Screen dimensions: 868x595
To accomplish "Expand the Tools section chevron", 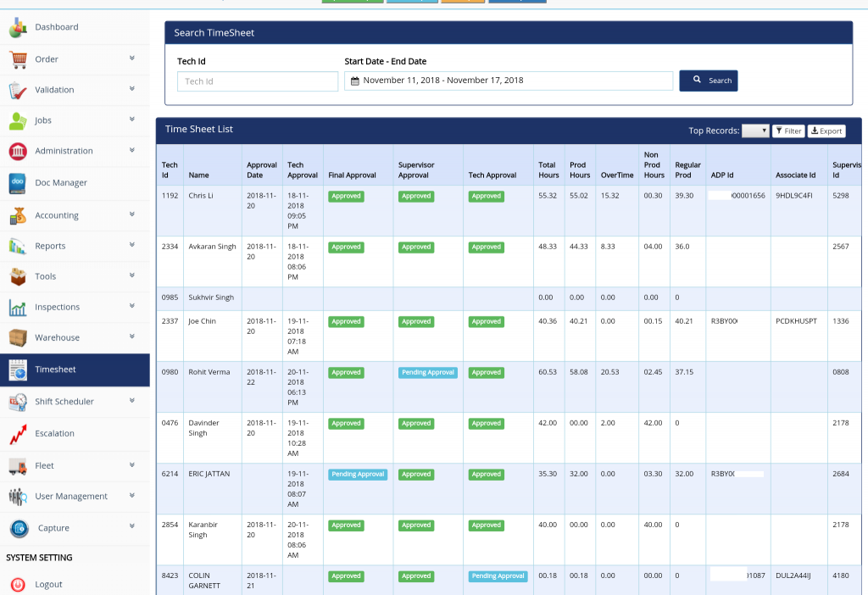I will tap(131, 275).
